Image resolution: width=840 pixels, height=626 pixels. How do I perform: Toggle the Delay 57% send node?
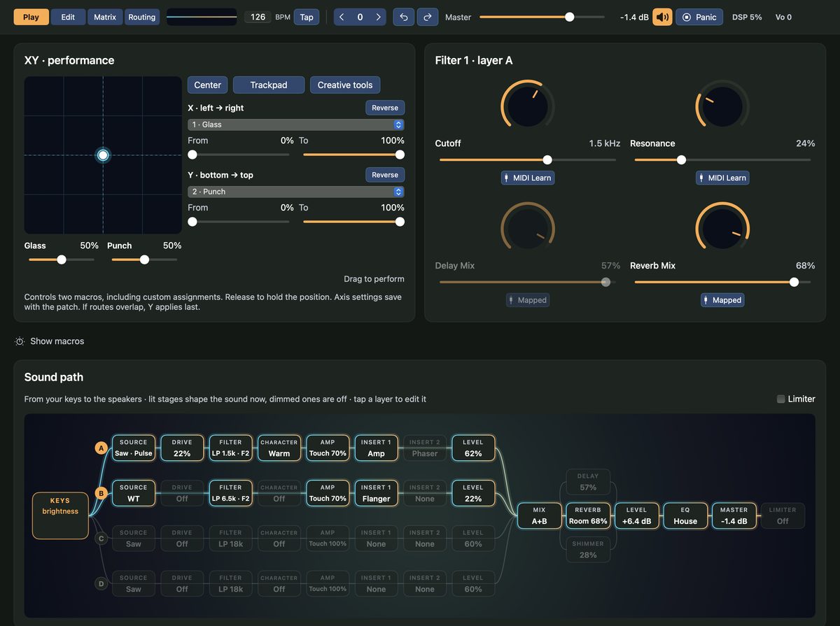click(x=588, y=482)
